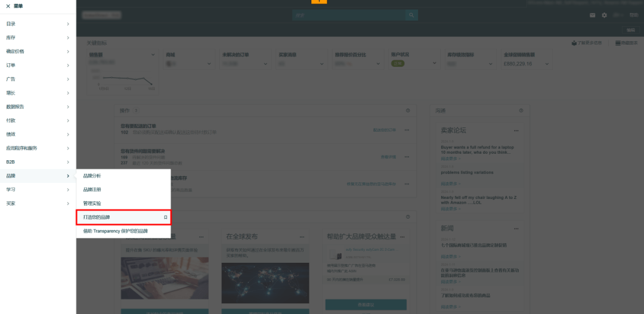Click the search magnifier button
This screenshot has width=644, height=314.
[x=411, y=15]
